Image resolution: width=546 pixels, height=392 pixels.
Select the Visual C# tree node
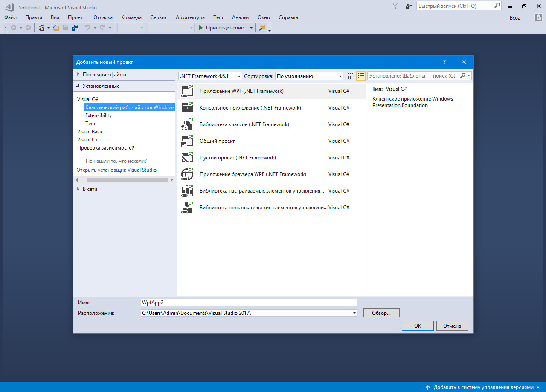point(87,99)
